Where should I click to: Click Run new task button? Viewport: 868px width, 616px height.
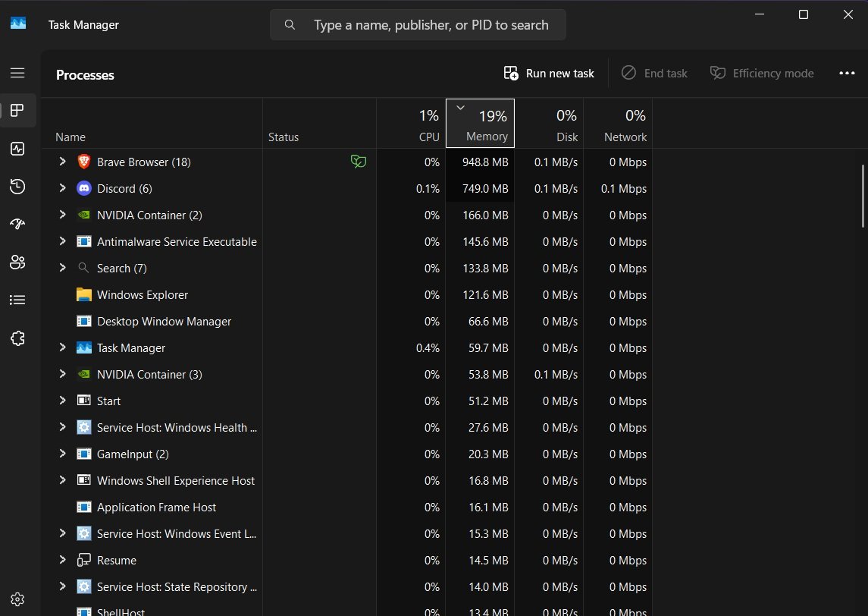click(549, 73)
